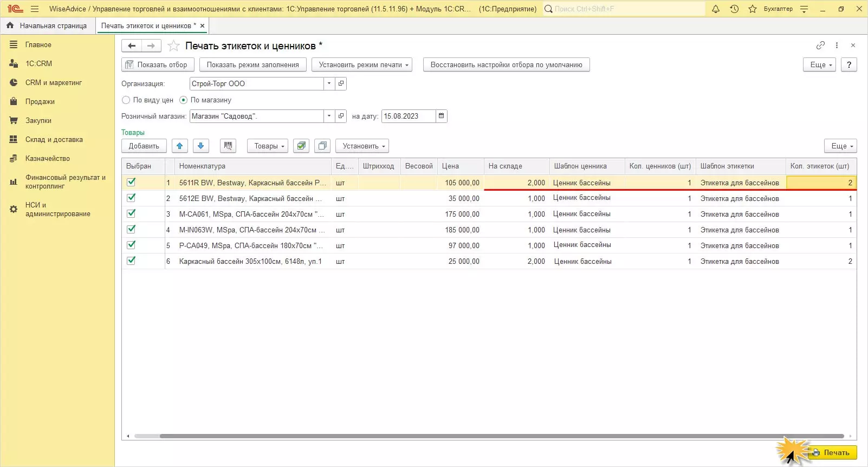Open Главное section in sidebar

point(38,45)
